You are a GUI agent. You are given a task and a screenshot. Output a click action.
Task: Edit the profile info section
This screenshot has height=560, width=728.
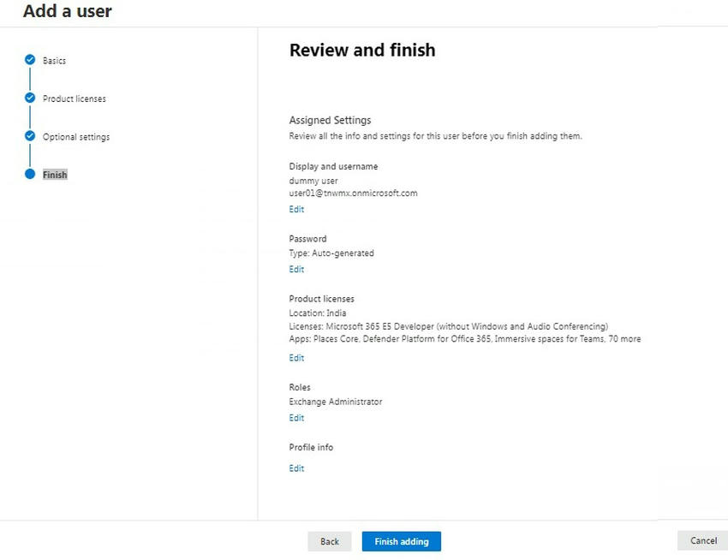point(296,468)
